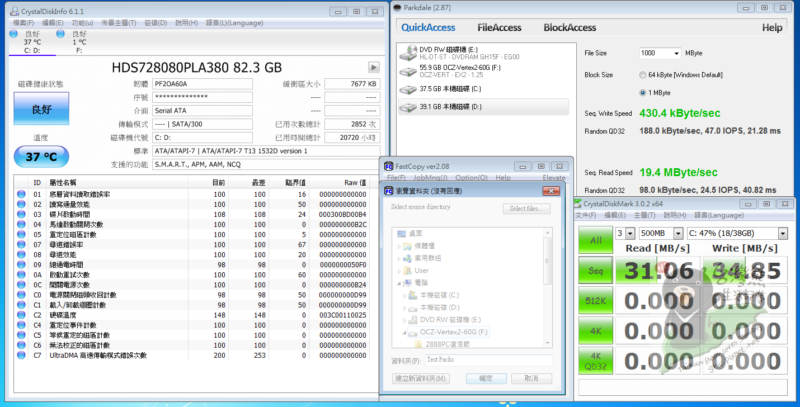800x407 pixels.
Task: Run the 512K test in CrystalDiskMark
Action: pyautogui.click(x=595, y=300)
